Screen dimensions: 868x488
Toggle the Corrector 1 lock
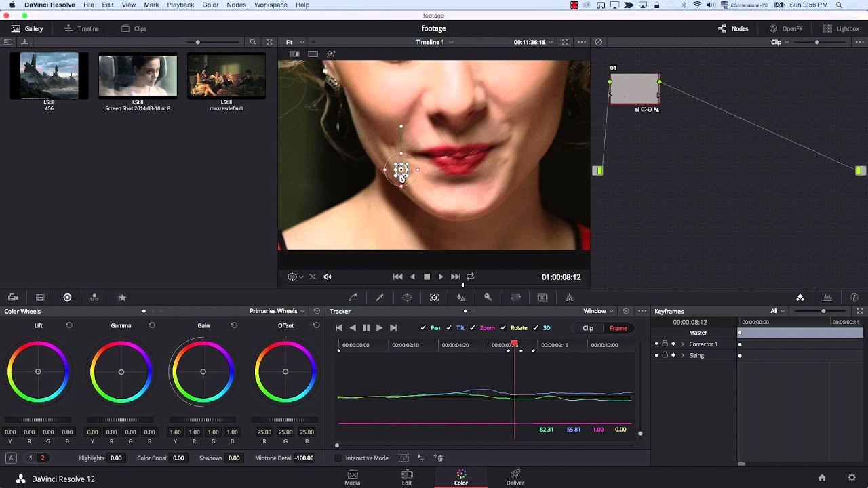coord(665,344)
